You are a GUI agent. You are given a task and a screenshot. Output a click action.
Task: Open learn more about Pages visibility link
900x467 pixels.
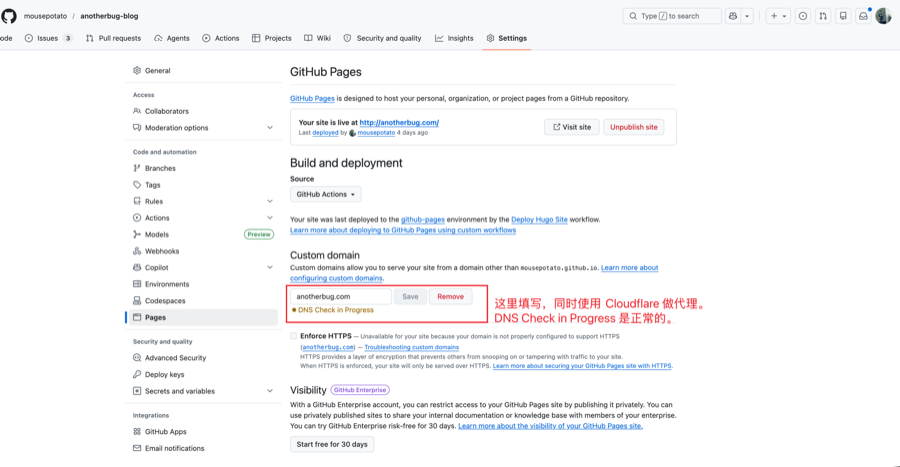coord(550,426)
